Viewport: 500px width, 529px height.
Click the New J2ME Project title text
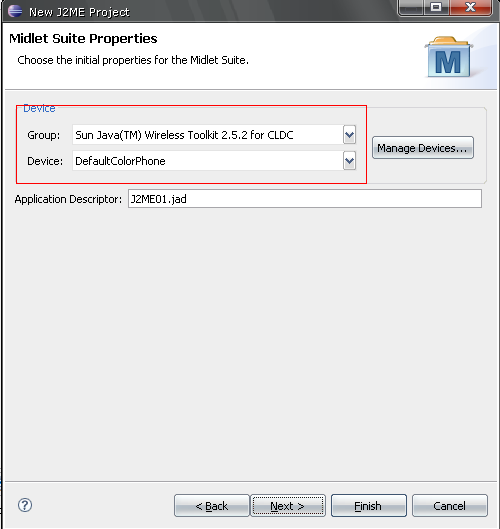79,12
